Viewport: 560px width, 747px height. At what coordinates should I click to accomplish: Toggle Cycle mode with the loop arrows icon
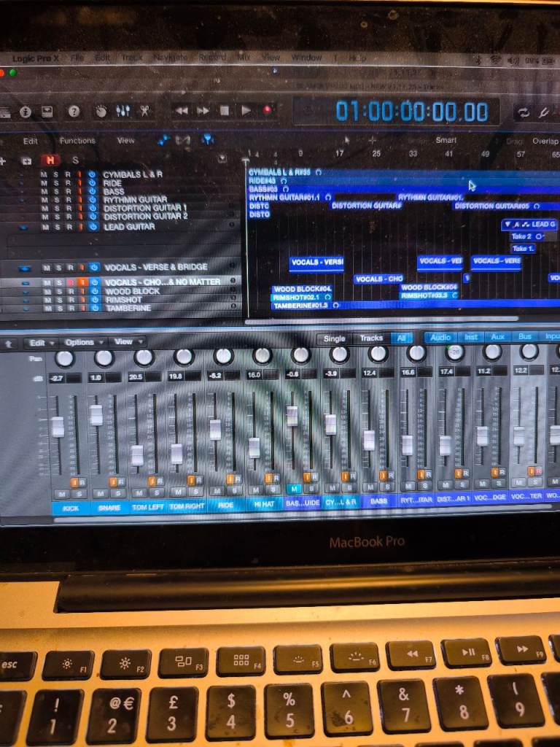[x=523, y=112]
